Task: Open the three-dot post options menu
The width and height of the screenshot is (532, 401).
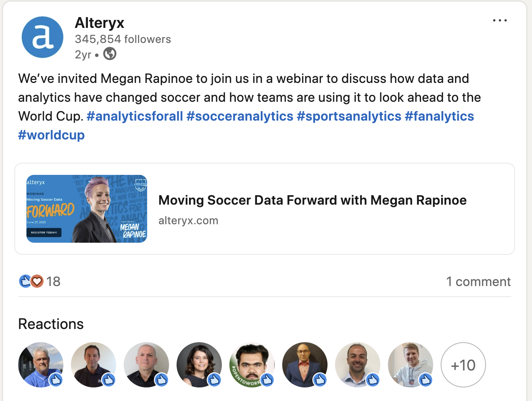Action: pyautogui.click(x=500, y=20)
